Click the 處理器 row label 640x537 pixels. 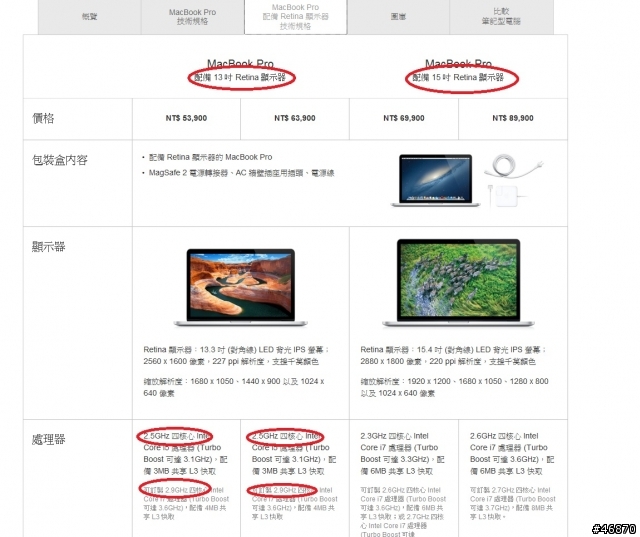[x=49, y=439]
